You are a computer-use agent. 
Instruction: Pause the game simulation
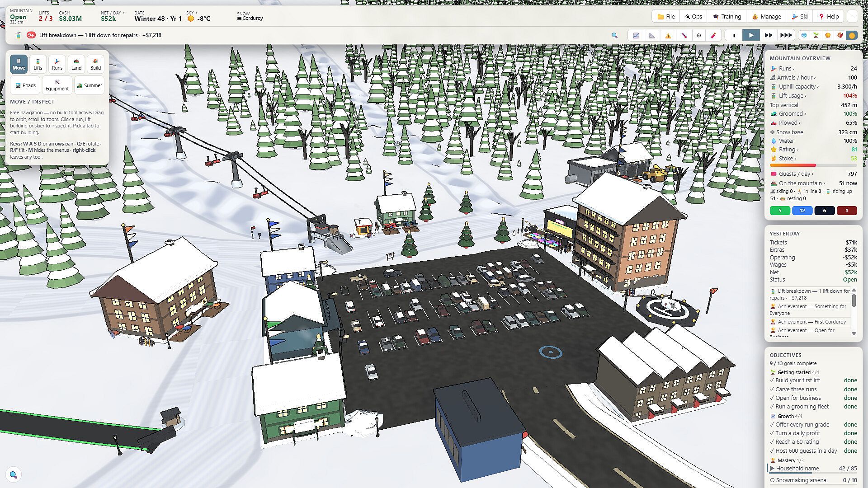pyautogui.click(x=734, y=35)
